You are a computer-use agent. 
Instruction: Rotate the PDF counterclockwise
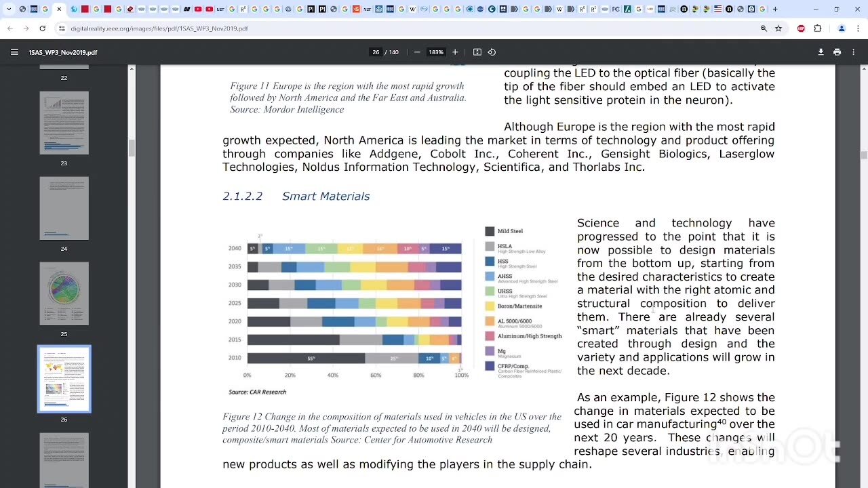pyautogui.click(x=492, y=52)
